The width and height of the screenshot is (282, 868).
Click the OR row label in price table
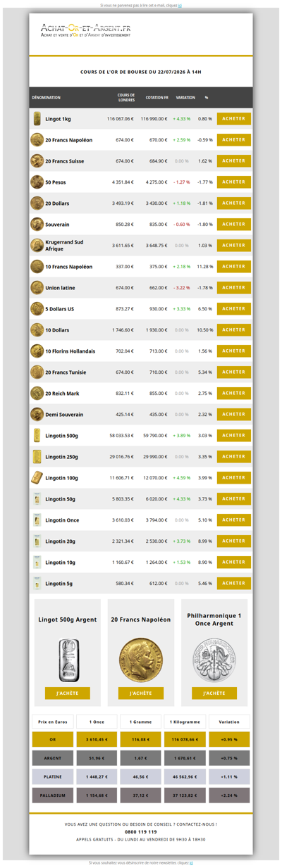pos(52,739)
